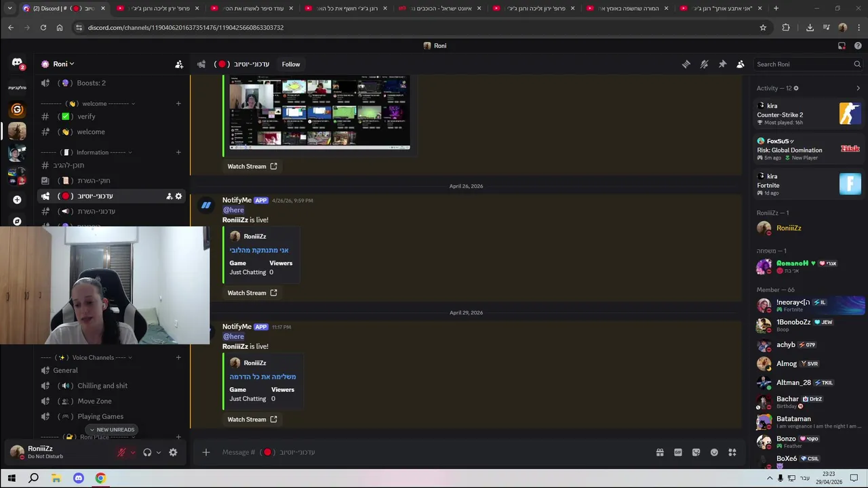Open Windows taskbar search
This screenshot has width=868, height=488.
click(x=33, y=479)
